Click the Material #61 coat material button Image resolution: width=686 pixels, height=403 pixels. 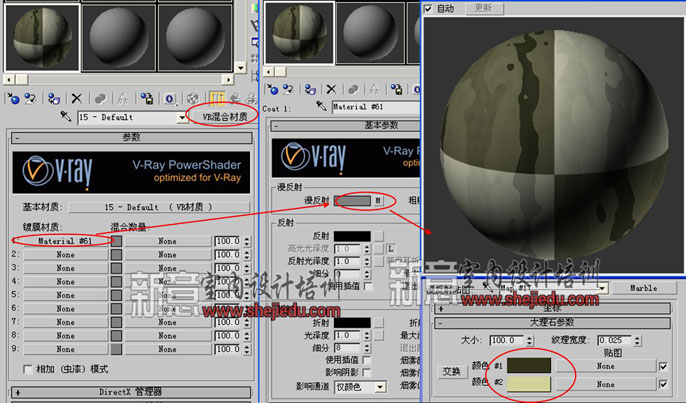tap(65, 241)
